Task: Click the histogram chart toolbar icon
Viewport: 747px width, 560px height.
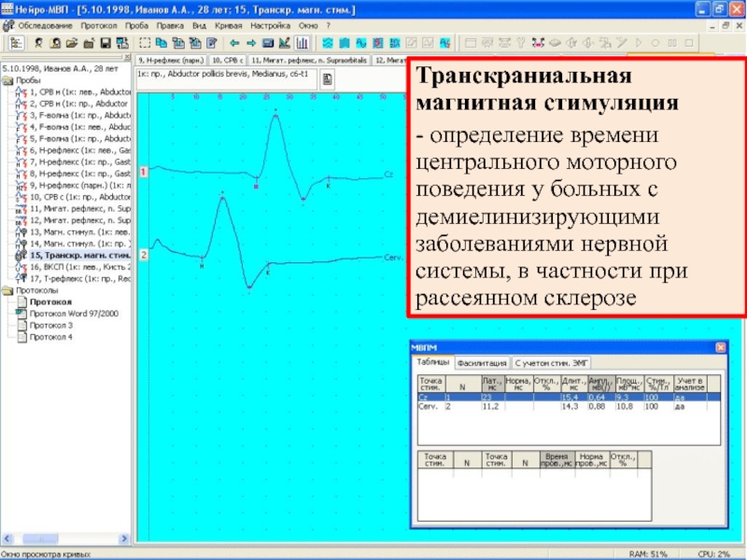Action: 303,43
